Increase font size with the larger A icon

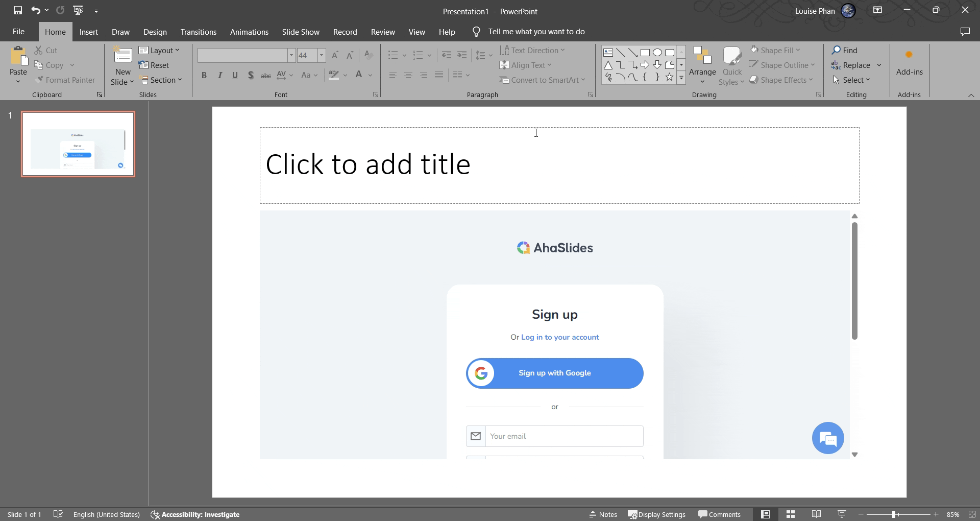(x=335, y=55)
